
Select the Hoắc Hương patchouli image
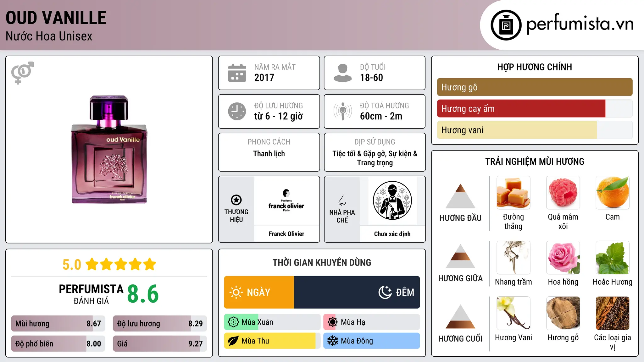(x=613, y=258)
